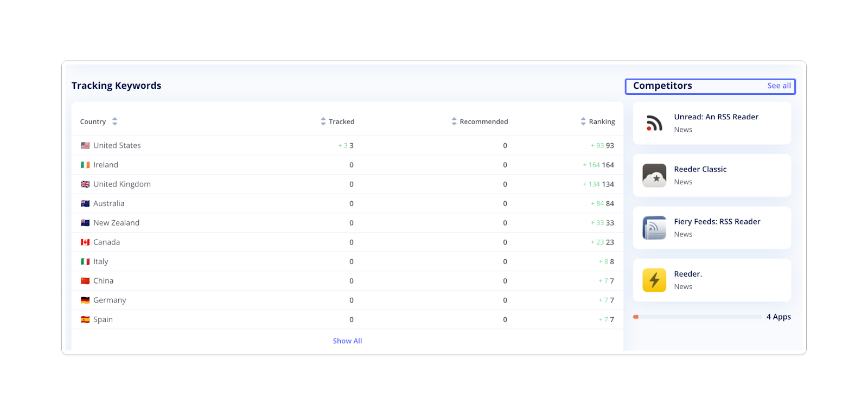Click Show All keywords link
This screenshot has width=868, height=417.
pos(347,341)
